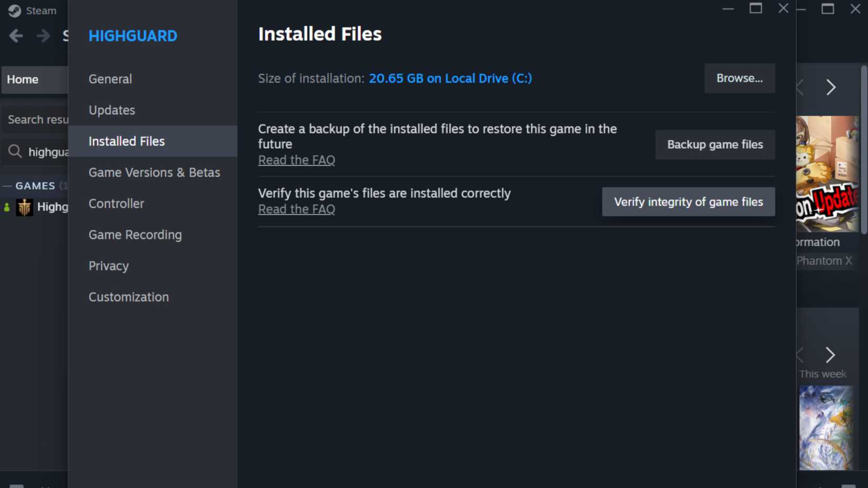
Task: Click the back navigation arrow
Action: pos(16,35)
